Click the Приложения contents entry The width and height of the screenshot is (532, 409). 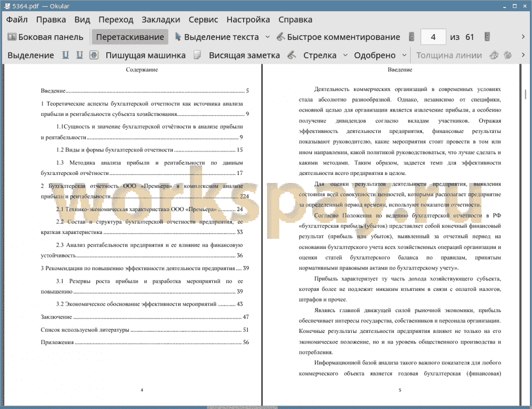pyautogui.click(x=145, y=343)
